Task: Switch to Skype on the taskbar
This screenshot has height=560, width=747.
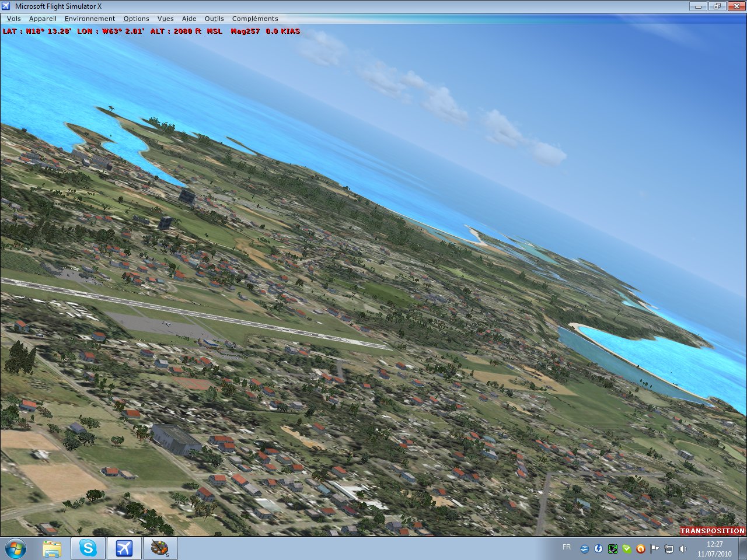Action: (x=88, y=548)
